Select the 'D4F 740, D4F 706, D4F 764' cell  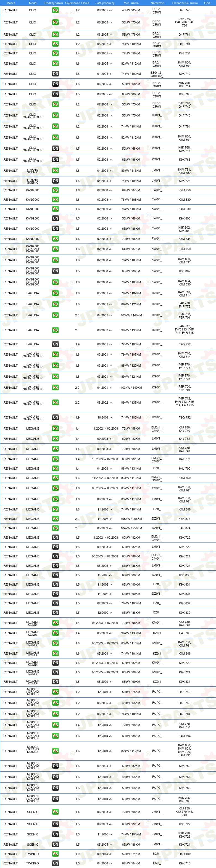184,22
